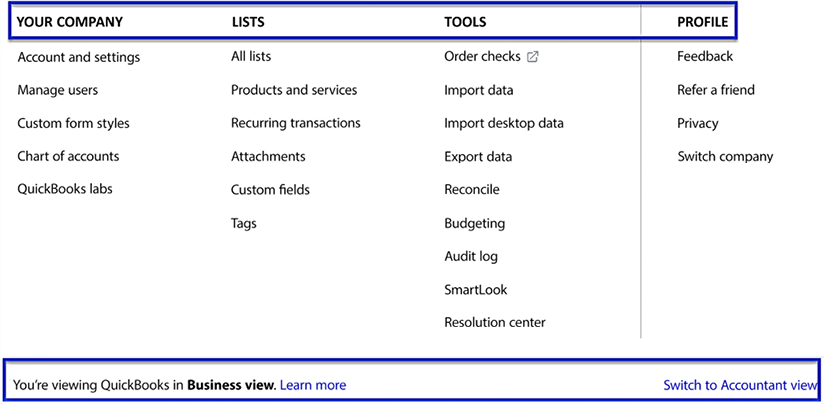Open QuickBooks labs
825x407 pixels.
(x=65, y=189)
